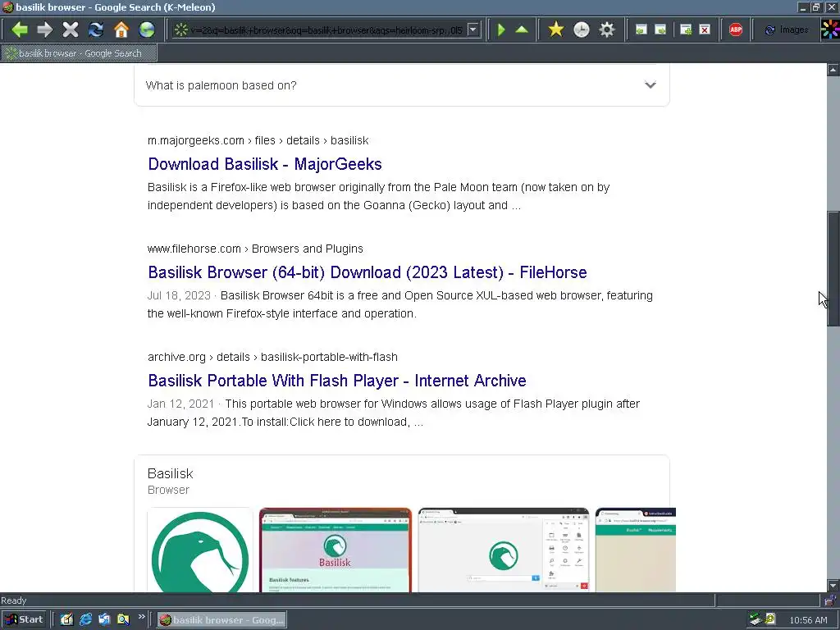Click the globe search icon in toolbar
The width and height of the screenshot is (840, 630).
(146, 30)
